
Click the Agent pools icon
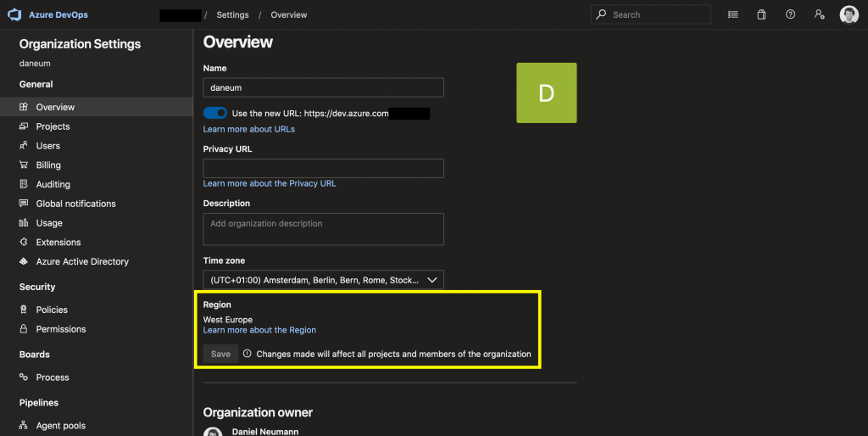(23, 425)
